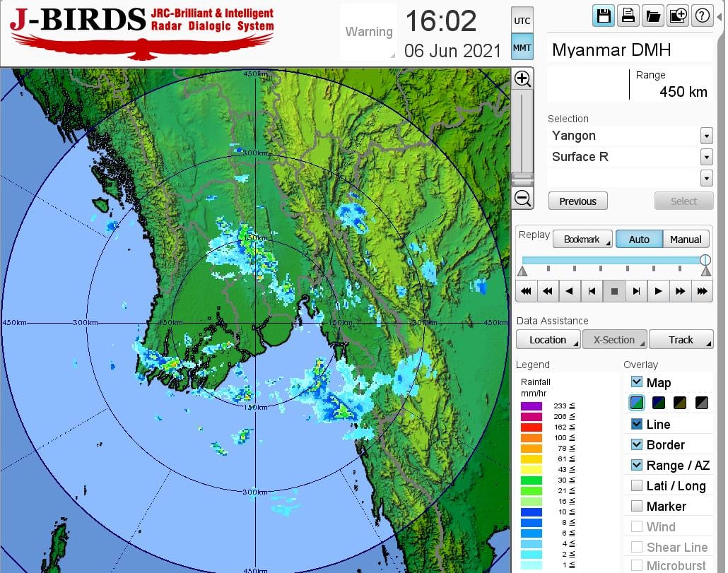Zoom in with the magnifier plus icon
Screen dimensions: 728x573
point(522,78)
